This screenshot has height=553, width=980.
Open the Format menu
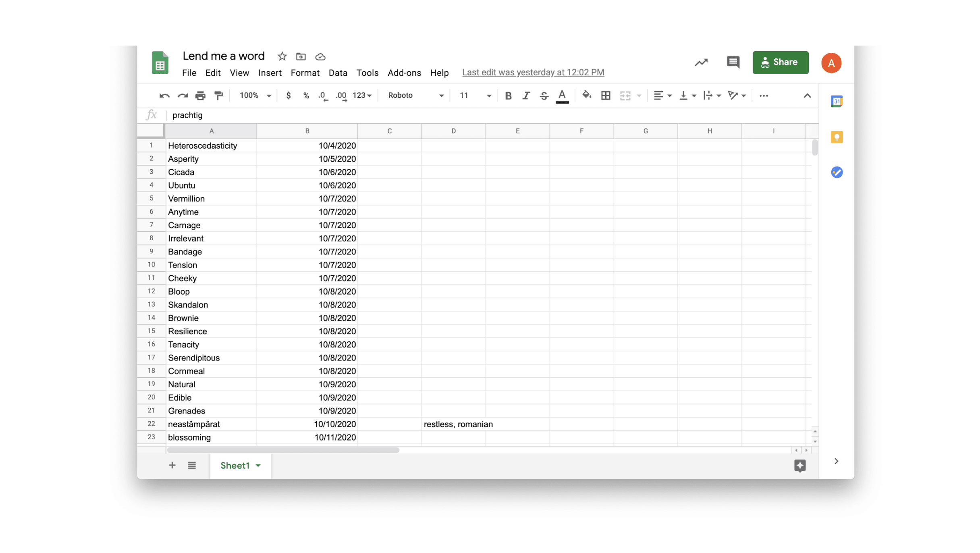click(x=305, y=73)
